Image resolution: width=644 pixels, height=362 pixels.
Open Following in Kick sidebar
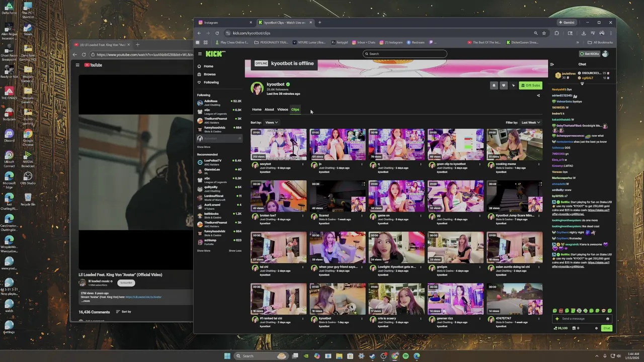[208, 82]
